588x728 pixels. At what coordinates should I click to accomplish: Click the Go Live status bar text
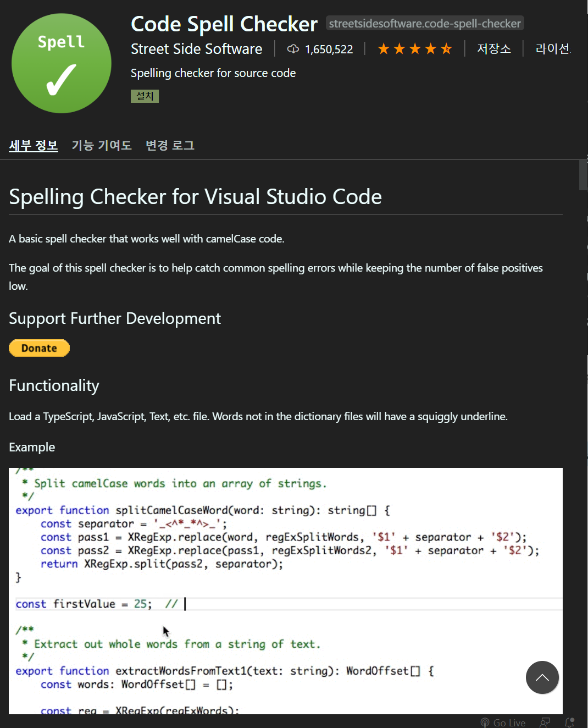[509, 723]
